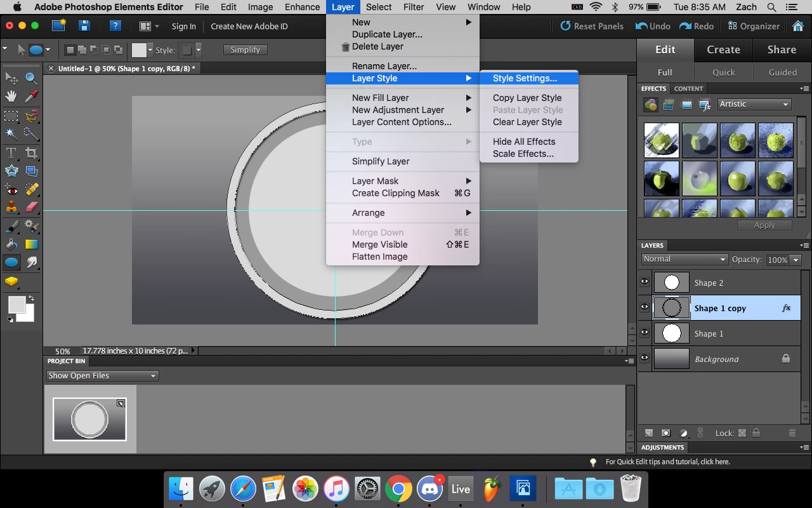
Task: Show Filters category in Effects panel
Action: (x=650, y=105)
